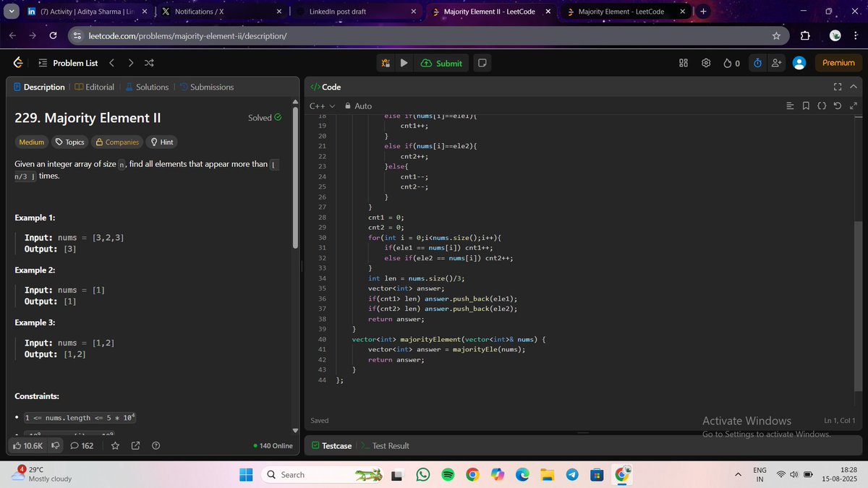Screen dimensions: 868x488
Task: Open feedback question-mark icon
Action: (156, 445)
